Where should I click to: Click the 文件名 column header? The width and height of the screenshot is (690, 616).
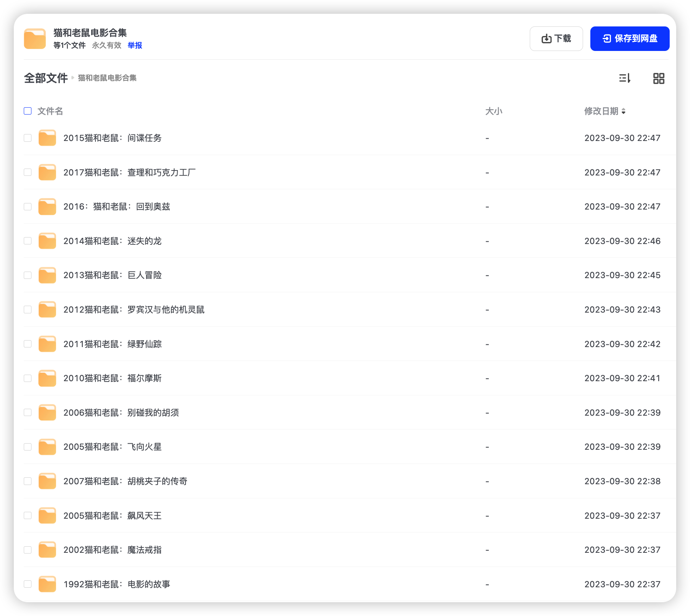click(50, 111)
